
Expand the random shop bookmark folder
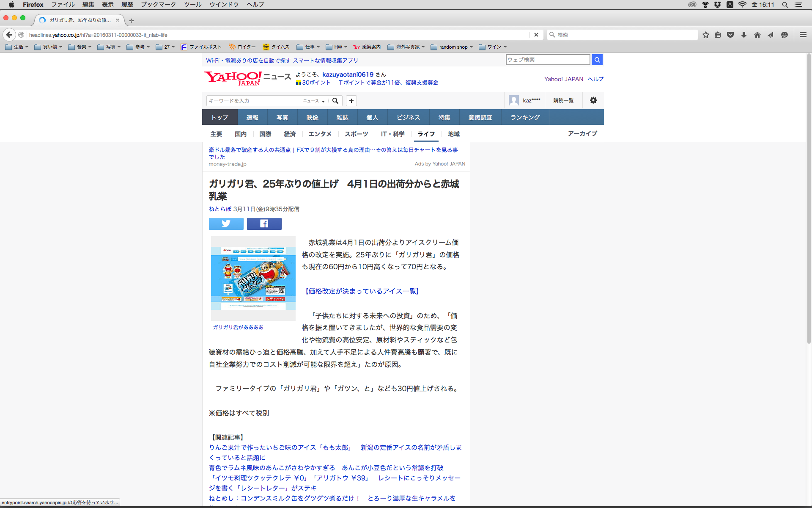coord(452,47)
